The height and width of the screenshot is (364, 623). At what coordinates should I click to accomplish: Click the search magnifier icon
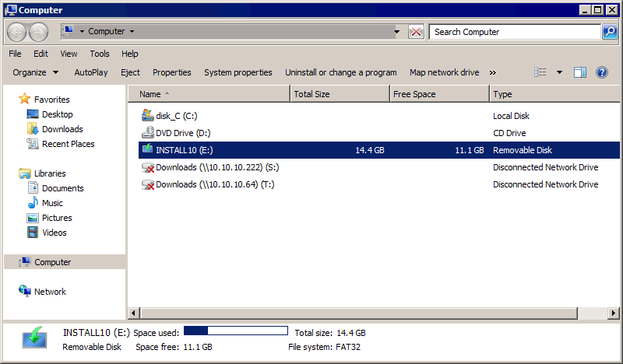[610, 32]
